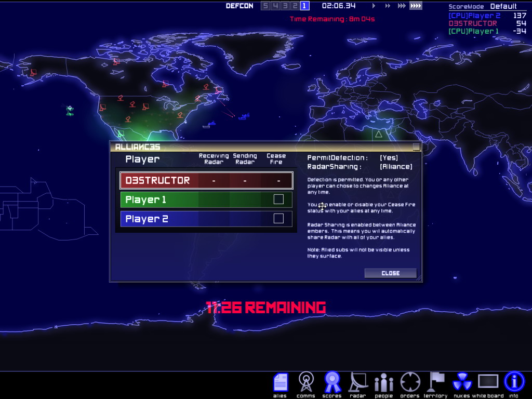This screenshot has height=399, width=532.
Task: Click D3STRUCTOR in the top scoreboard
Action: coord(473,23)
